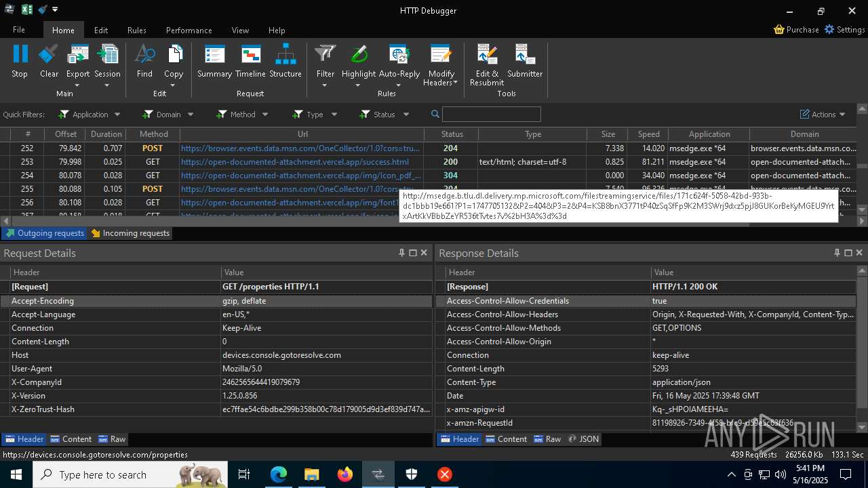Screen dimensions: 868x488
Task: Close the Response Details panel
Action: coord(859,253)
